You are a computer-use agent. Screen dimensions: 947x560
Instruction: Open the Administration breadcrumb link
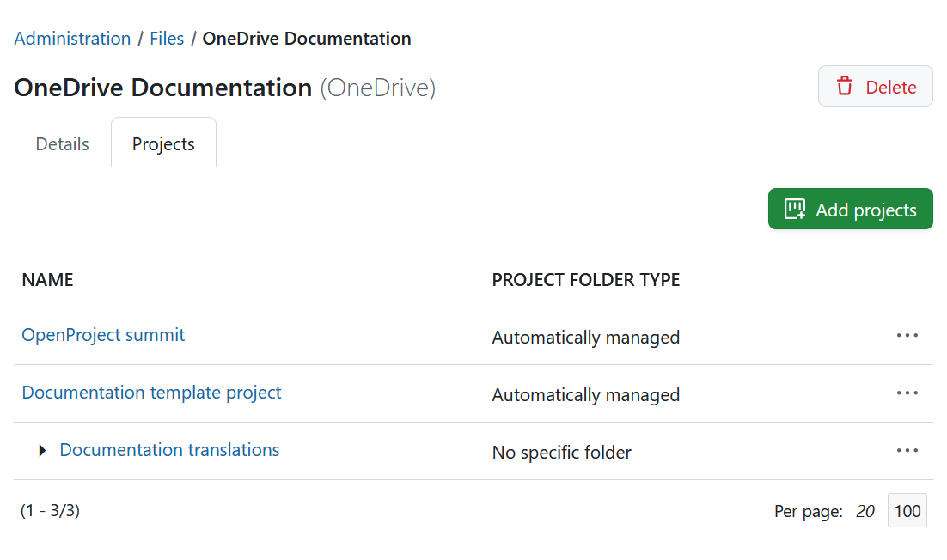pyautogui.click(x=72, y=38)
